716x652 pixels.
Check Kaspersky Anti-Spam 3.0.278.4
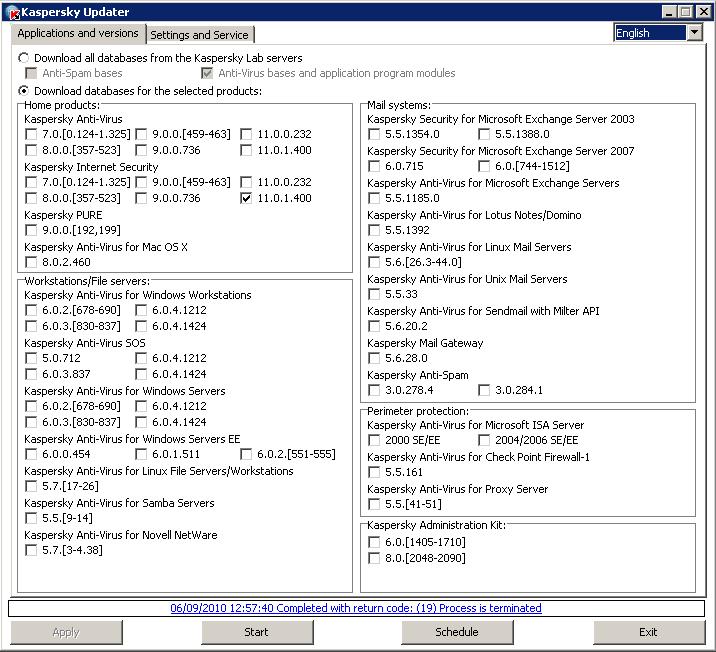pyautogui.click(x=374, y=390)
